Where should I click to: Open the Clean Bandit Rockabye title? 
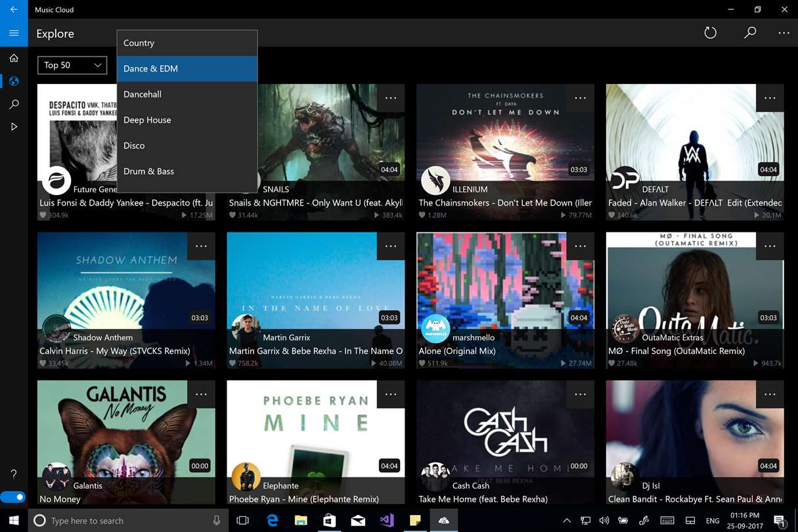696,499
